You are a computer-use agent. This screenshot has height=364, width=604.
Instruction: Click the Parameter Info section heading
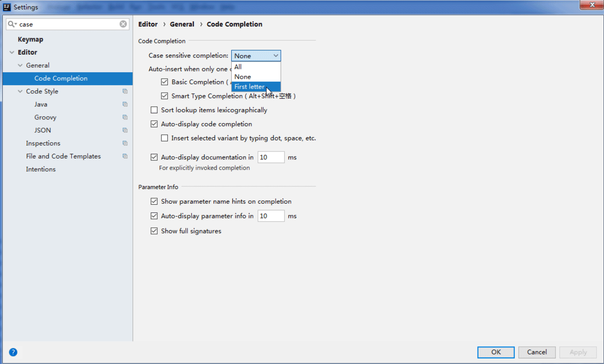[x=158, y=187]
